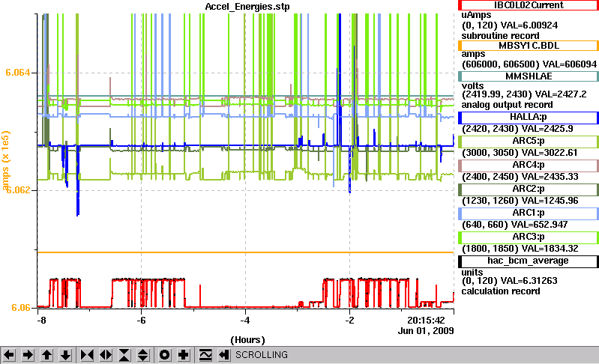The width and height of the screenshot is (599, 364).
Task: Select the ARC1:p curve legend
Action: tap(529, 213)
